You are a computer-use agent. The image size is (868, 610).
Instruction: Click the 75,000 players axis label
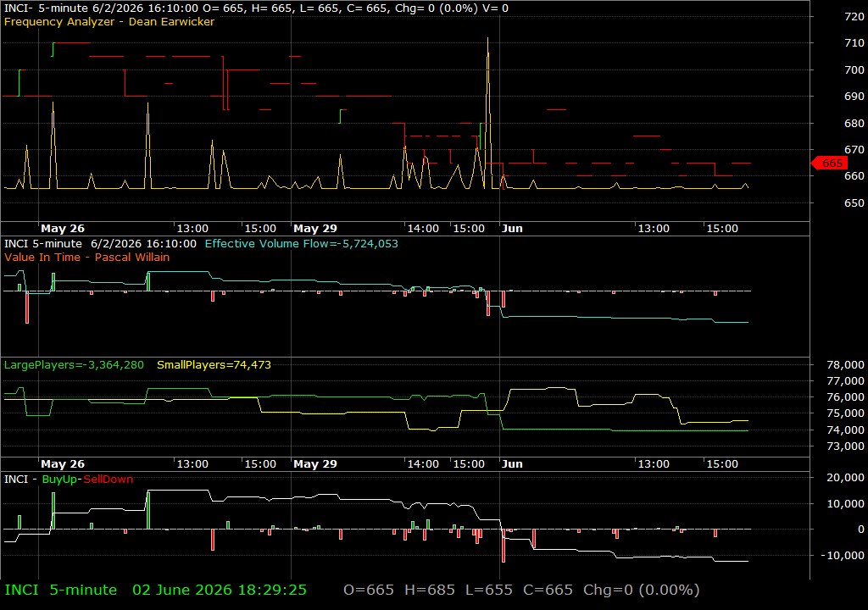coord(845,413)
